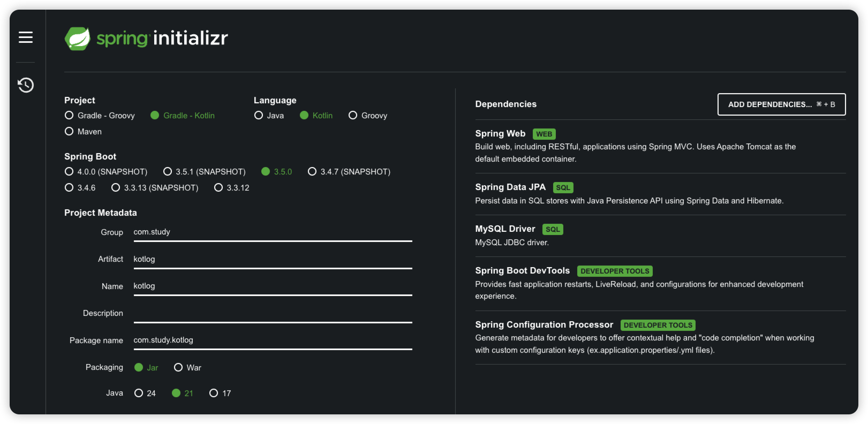Select Maven project type
Screen dimensions: 868x424
pos(83,132)
